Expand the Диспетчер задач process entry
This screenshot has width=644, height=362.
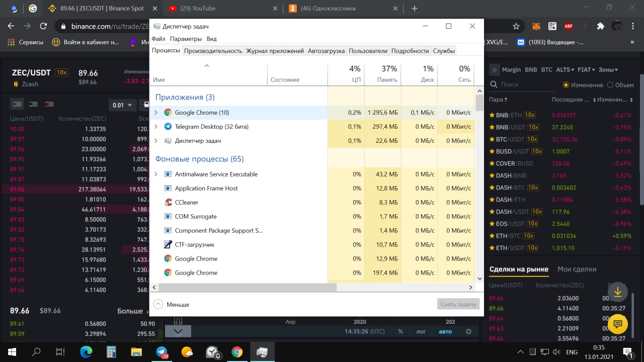pos(155,141)
